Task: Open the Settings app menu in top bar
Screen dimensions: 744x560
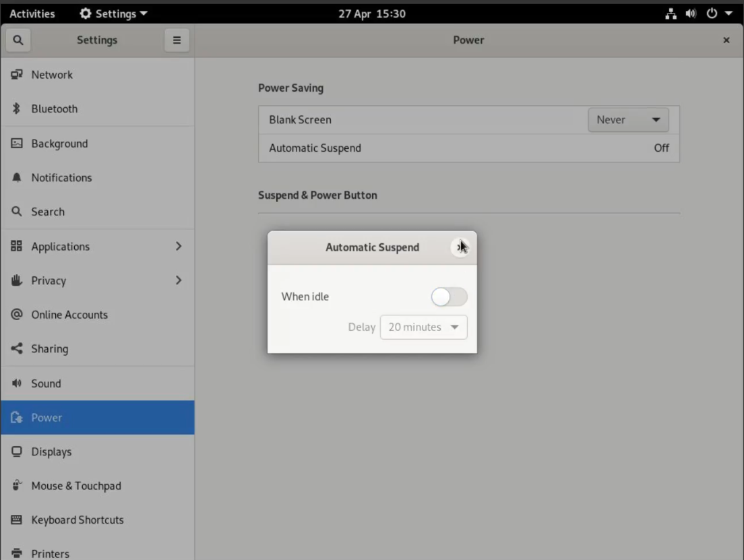Action: click(113, 13)
